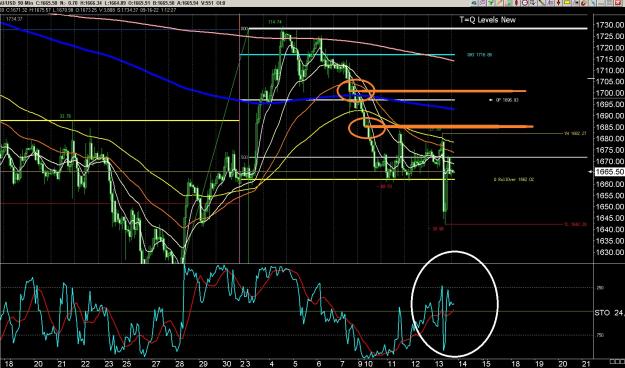Screen dimensions: 625x368
Task: Click the "T=Q Levels New" chart label
Action: [x=487, y=20]
